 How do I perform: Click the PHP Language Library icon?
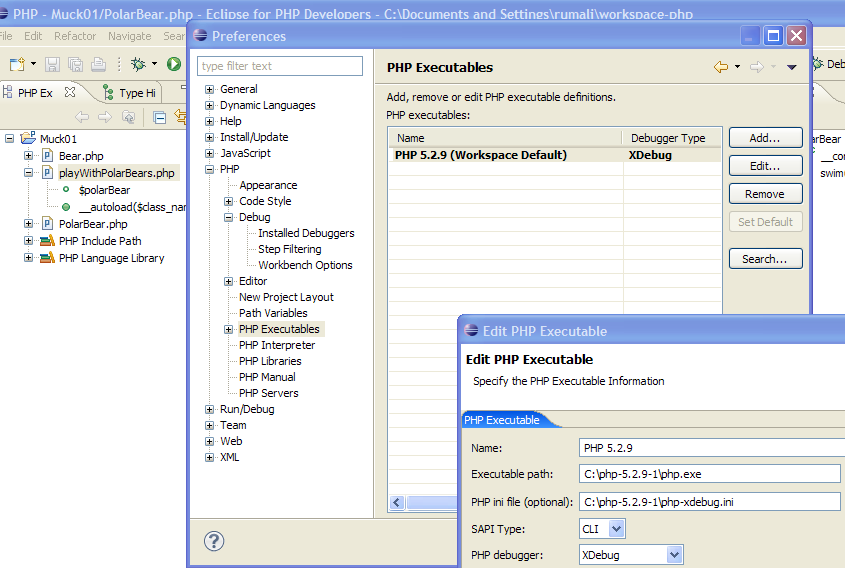coord(47,258)
